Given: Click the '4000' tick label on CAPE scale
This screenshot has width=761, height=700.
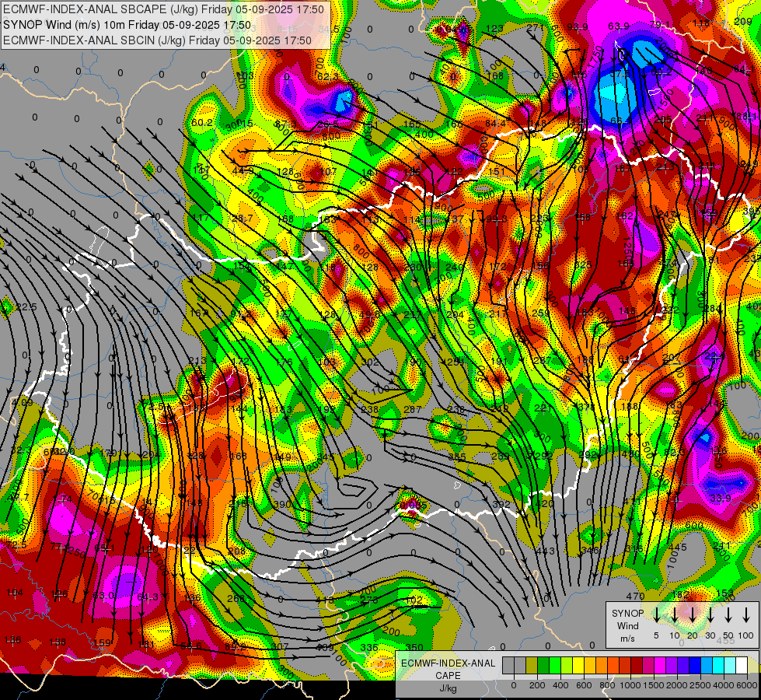Looking at the screenshot, I should [724, 685].
